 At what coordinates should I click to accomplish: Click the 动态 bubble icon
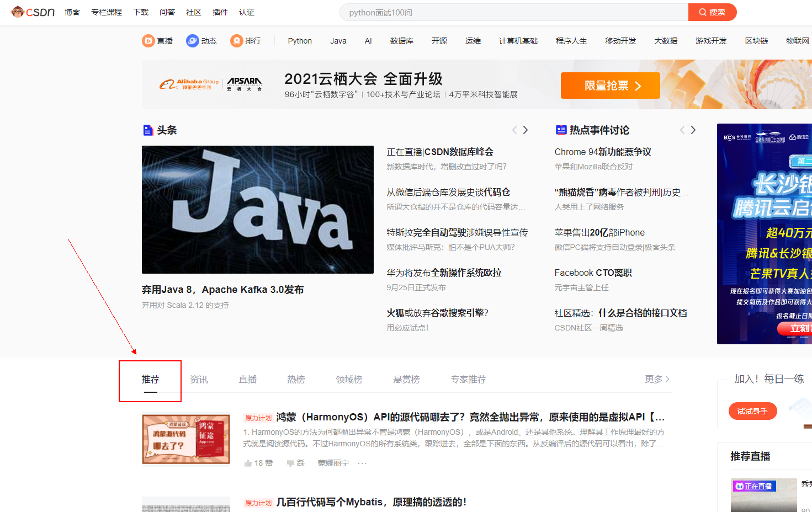(192, 40)
